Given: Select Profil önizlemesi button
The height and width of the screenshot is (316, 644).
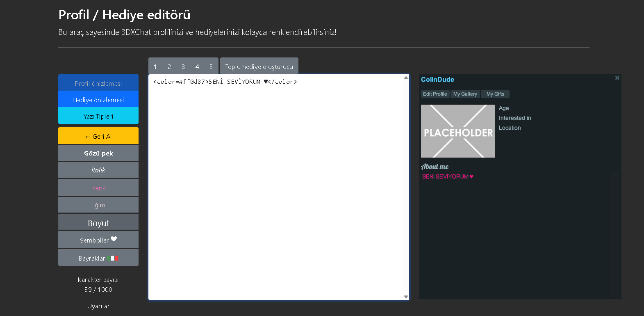Looking at the screenshot, I should pyautogui.click(x=98, y=83).
